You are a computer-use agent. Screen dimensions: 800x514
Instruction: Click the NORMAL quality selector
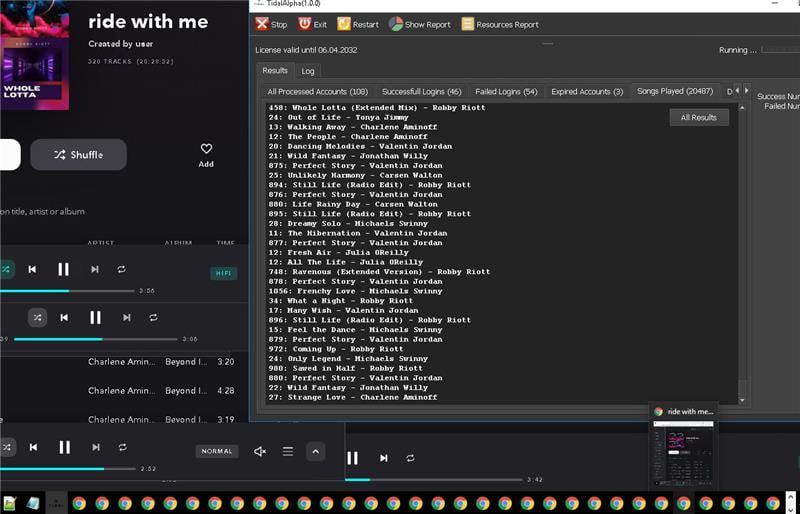point(217,451)
